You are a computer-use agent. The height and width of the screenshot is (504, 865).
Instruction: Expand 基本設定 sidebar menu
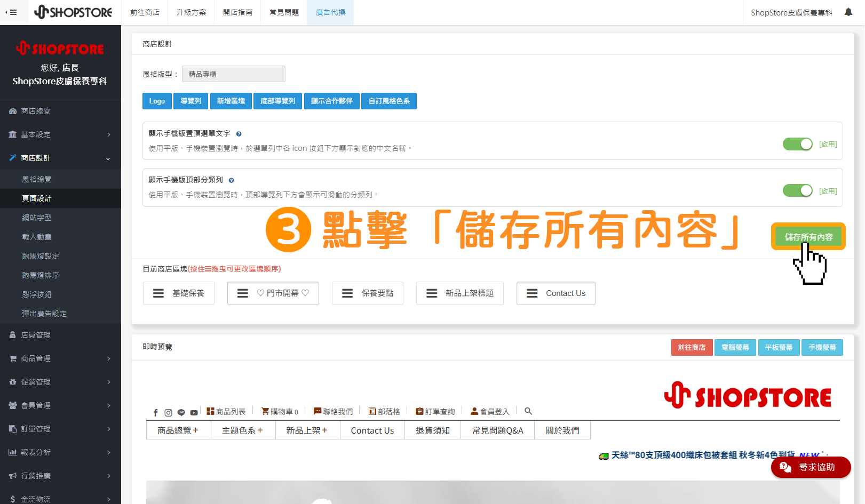tap(60, 134)
